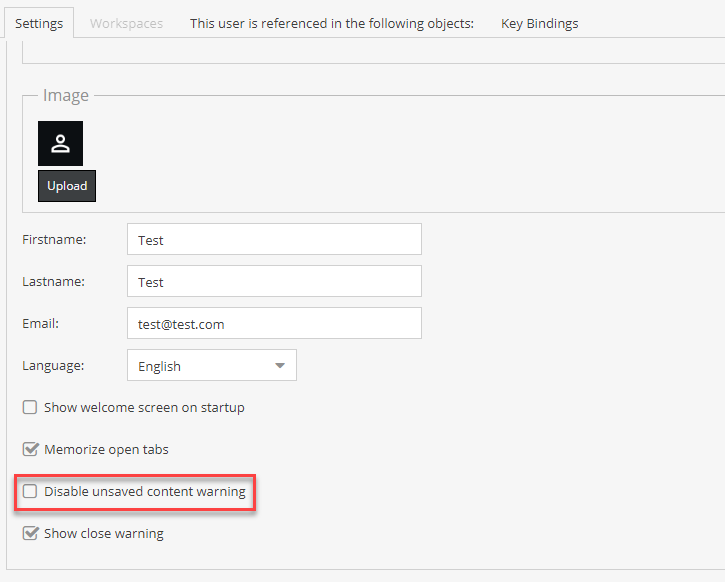725x582 pixels.
Task: Click the user avatar placeholder image
Action: [61, 143]
